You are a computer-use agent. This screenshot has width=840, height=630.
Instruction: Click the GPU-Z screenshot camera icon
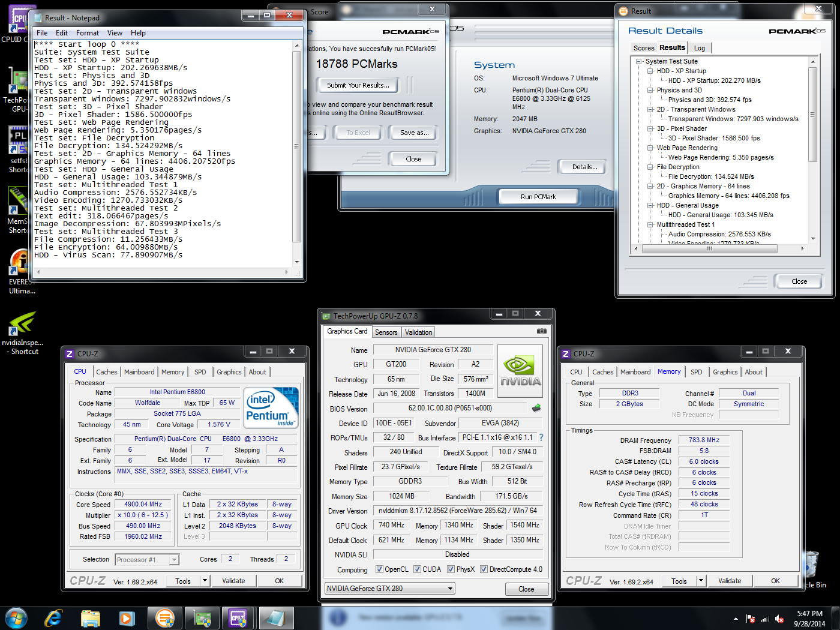pos(541,331)
